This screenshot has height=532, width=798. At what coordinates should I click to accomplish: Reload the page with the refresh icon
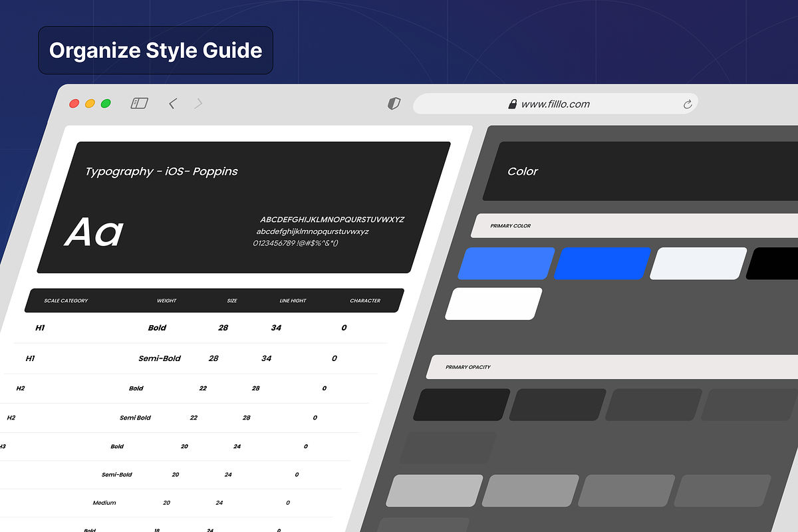[x=688, y=104]
